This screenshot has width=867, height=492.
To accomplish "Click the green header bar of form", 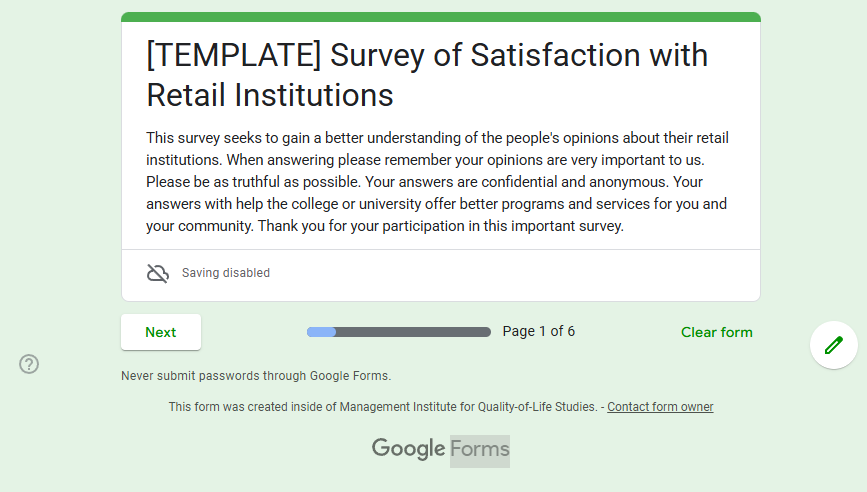I will 441,17.
